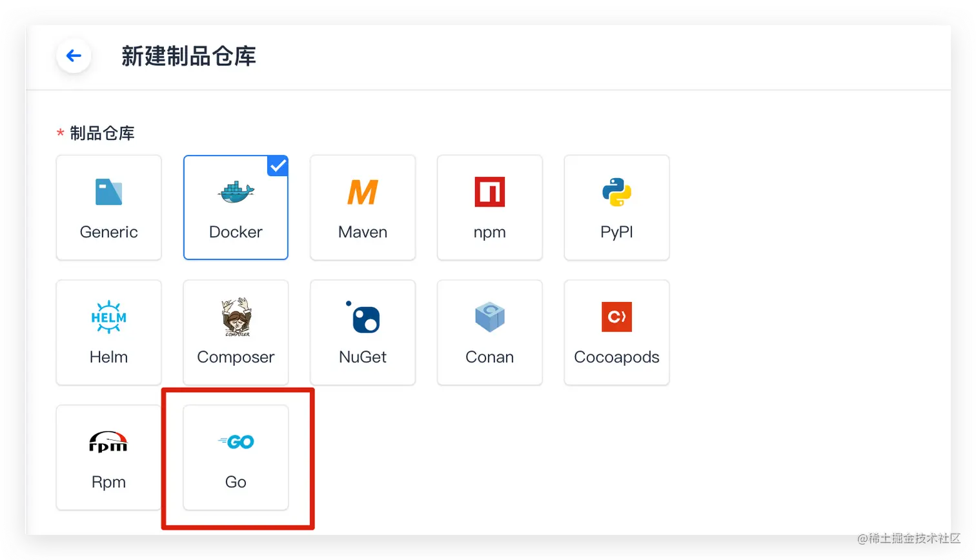Viewport: 976px width, 560px height.
Task: Click the 制品仓库 field label
Action: tap(102, 134)
